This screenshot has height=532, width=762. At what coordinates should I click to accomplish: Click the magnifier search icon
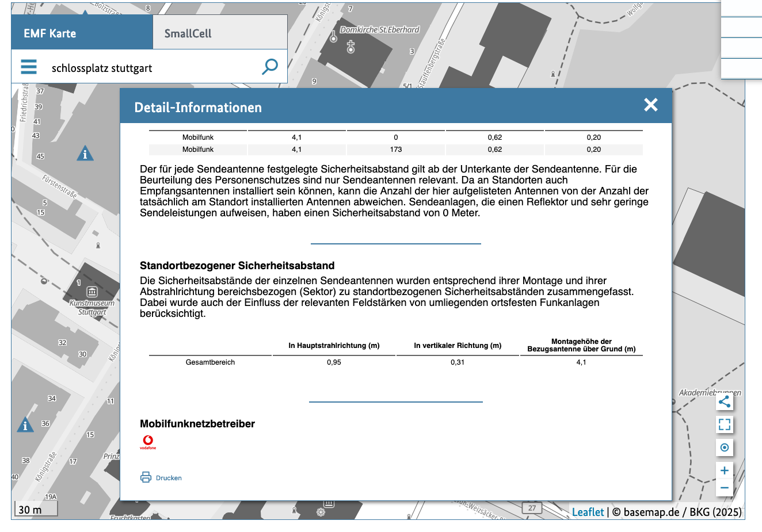click(x=270, y=67)
